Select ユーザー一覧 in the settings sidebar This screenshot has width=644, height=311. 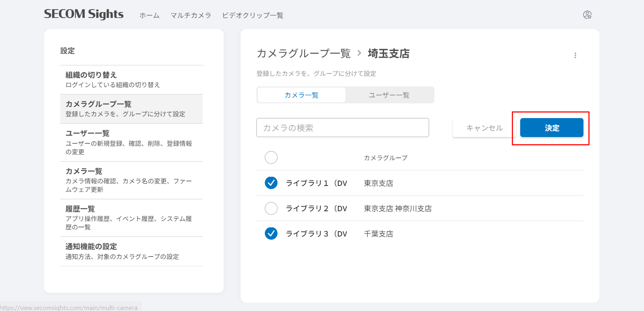pyautogui.click(x=132, y=142)
